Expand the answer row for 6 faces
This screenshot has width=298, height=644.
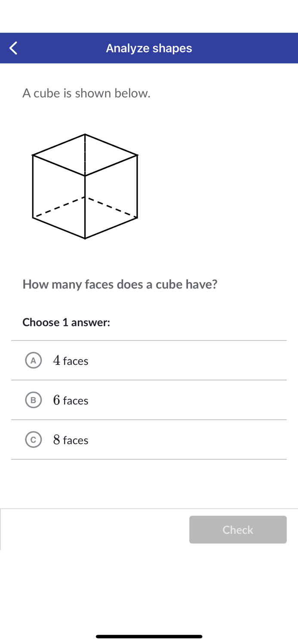(x=149, y=400)
